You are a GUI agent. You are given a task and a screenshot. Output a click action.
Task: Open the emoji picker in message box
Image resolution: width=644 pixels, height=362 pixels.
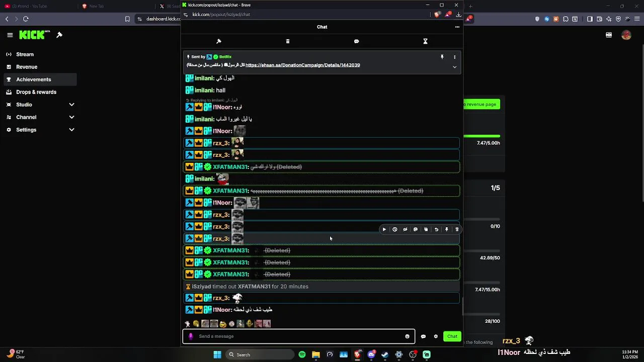(x=408, y=336)
